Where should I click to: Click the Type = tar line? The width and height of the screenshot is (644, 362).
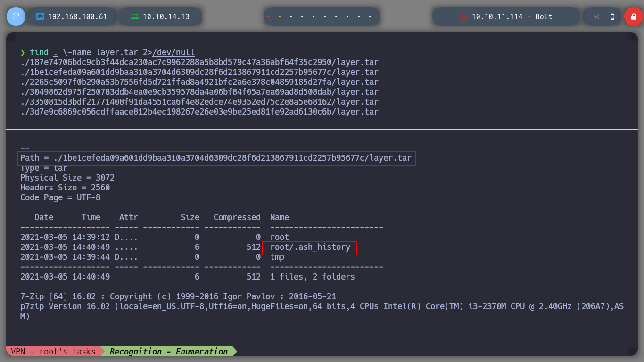click(x=44, y=168)
